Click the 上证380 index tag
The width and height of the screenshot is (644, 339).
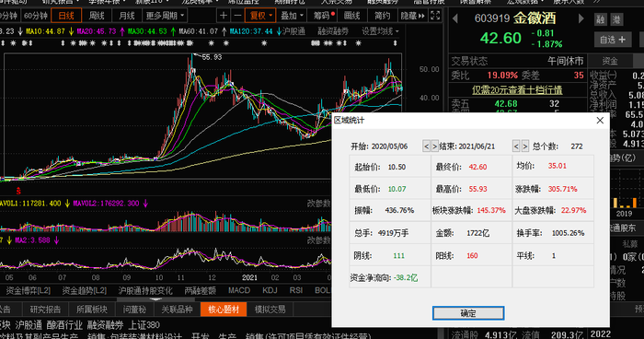tap(144, 325)
